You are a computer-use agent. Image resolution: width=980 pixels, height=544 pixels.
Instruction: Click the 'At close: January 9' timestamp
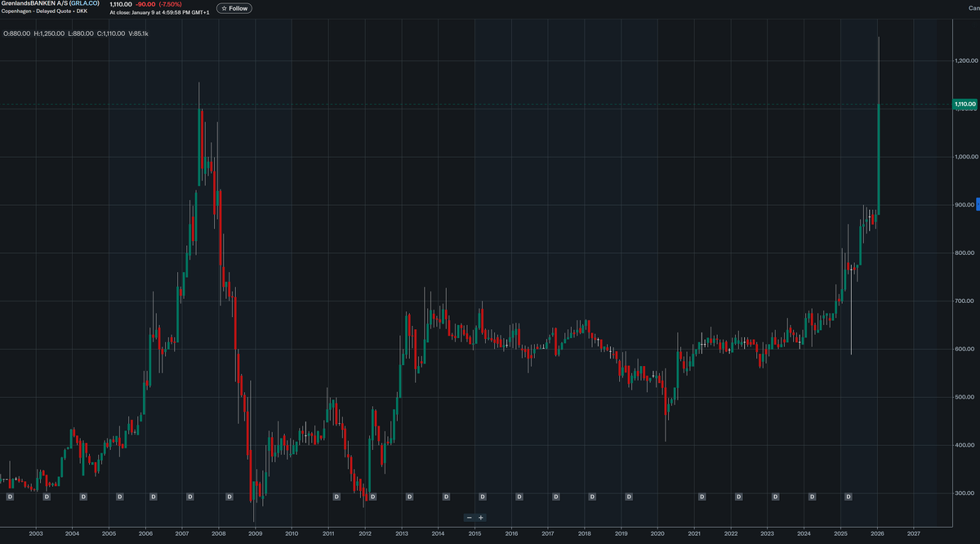tap(158, 12)
